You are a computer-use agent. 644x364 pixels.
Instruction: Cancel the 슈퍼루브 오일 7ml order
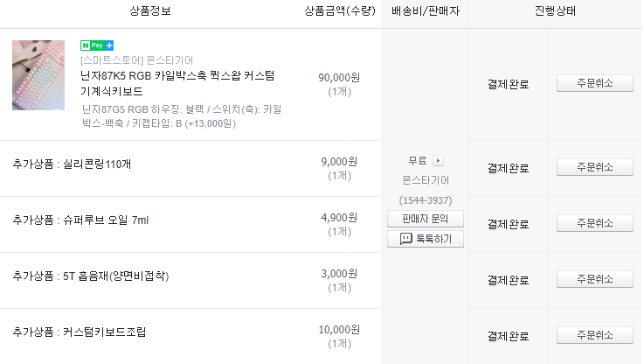595,223
